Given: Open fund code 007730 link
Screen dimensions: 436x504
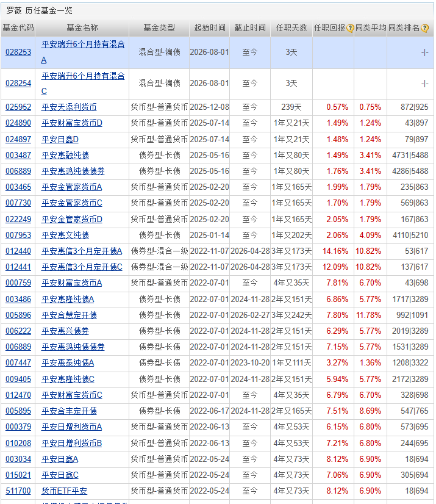Looking at the screenshot, I should coord(18,203).
